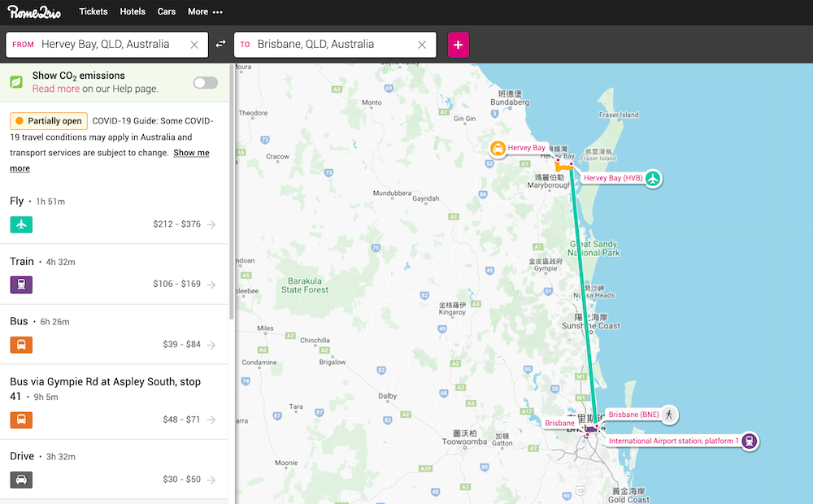Screen dimensions: 813x504
Task: Click Fraser Island on the map
Action: click(x=619, y=115)
